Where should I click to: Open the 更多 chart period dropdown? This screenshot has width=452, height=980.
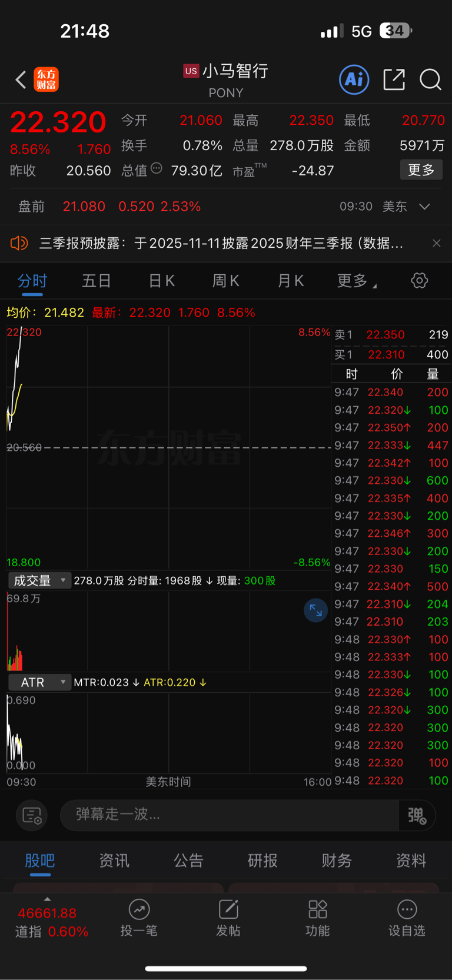(x=357, y=281)
